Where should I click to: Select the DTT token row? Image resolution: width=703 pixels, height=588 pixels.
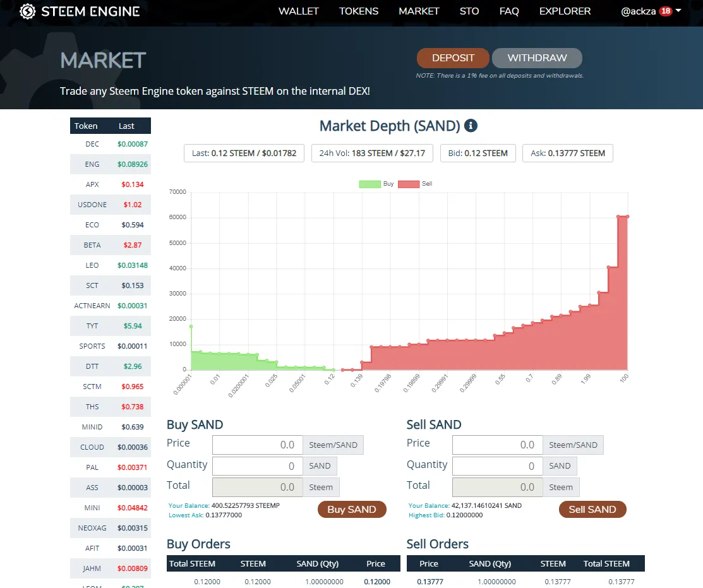pyautogui.click(x=111, y=366)
